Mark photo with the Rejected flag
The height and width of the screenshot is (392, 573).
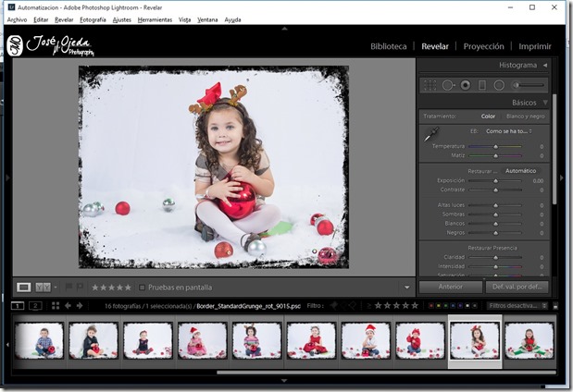(80, 288)
